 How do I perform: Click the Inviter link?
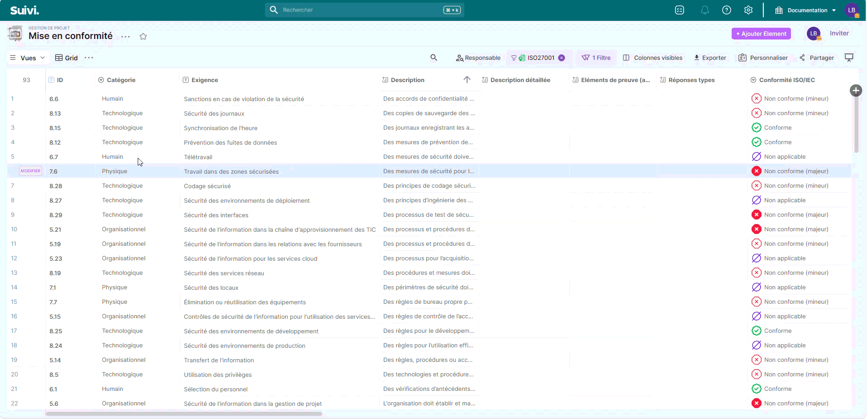pyautogui.click(x=839, y=33)
